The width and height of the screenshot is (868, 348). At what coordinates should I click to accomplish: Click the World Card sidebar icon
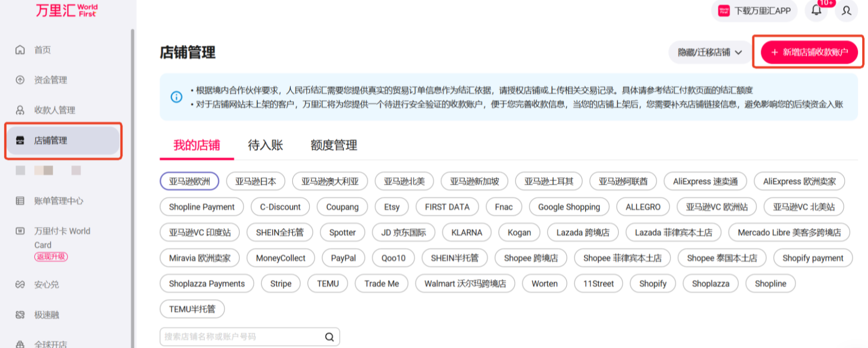[20, 231]
